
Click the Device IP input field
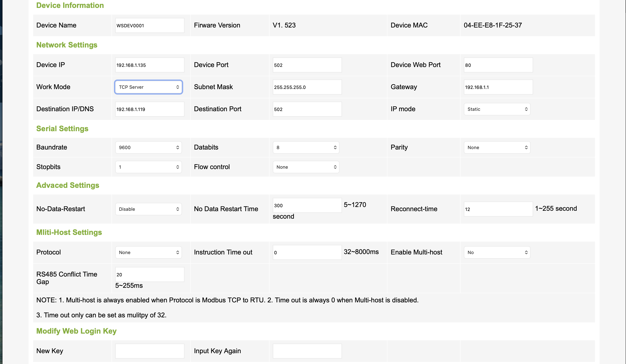150,65
